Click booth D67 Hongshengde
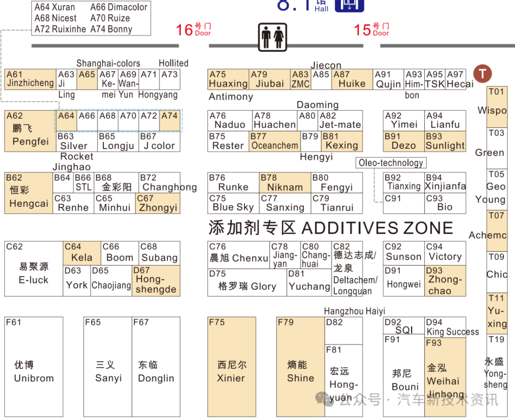Image resolution: width=515 pixels, height=420 pixels. pos(156,281)
